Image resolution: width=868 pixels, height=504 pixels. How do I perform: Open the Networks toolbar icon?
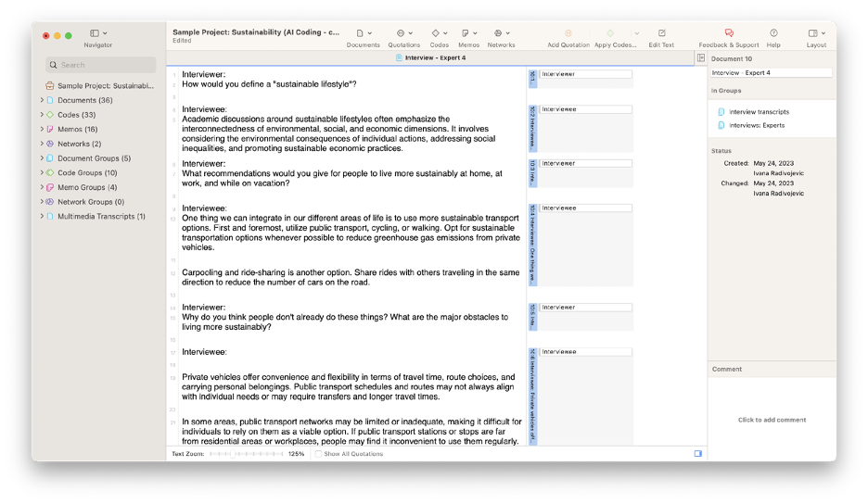point(498,33)
